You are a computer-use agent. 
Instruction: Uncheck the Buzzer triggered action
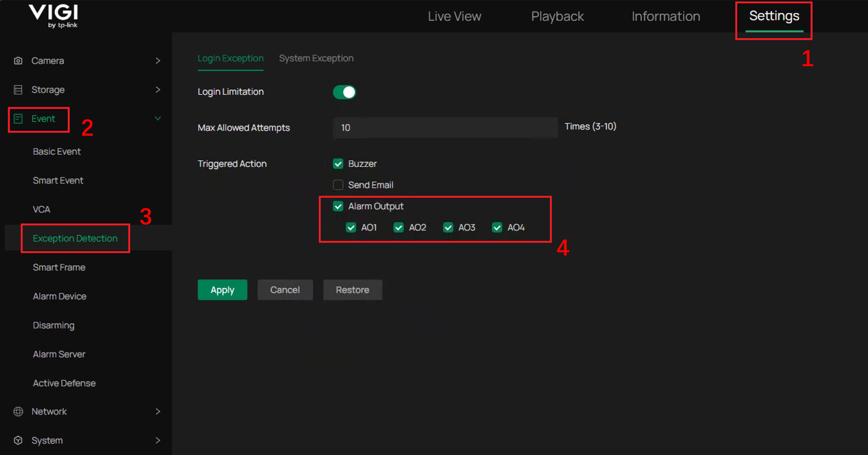tap(337, 163)
